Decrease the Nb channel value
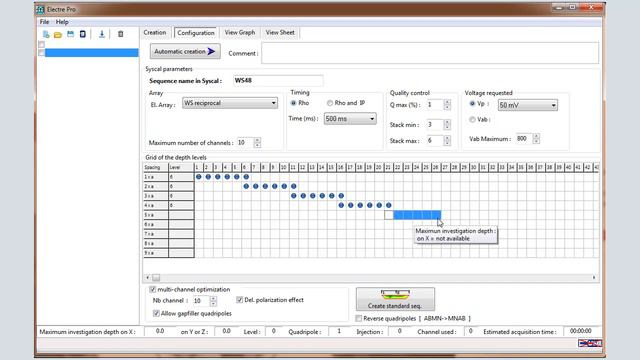 [x=213, y=303]
